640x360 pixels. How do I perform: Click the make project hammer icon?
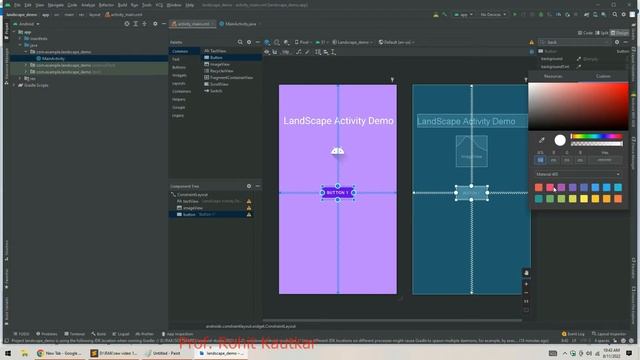pyautogui.click(x=445, y=15)
